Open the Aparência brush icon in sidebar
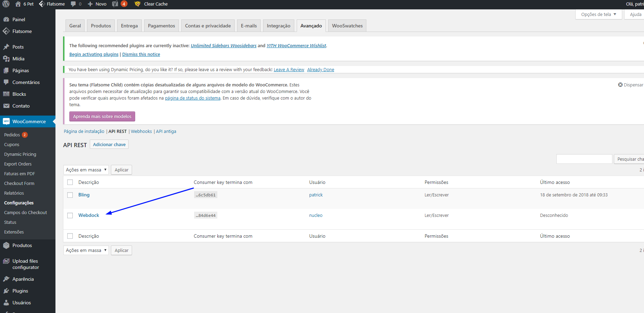The height and width of the screenshot is (313, 644). [x=6, y=279]
